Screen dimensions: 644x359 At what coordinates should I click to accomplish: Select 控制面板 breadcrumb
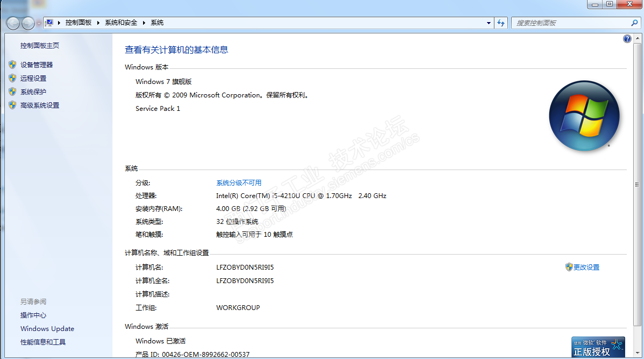click(x=79, y=23)
